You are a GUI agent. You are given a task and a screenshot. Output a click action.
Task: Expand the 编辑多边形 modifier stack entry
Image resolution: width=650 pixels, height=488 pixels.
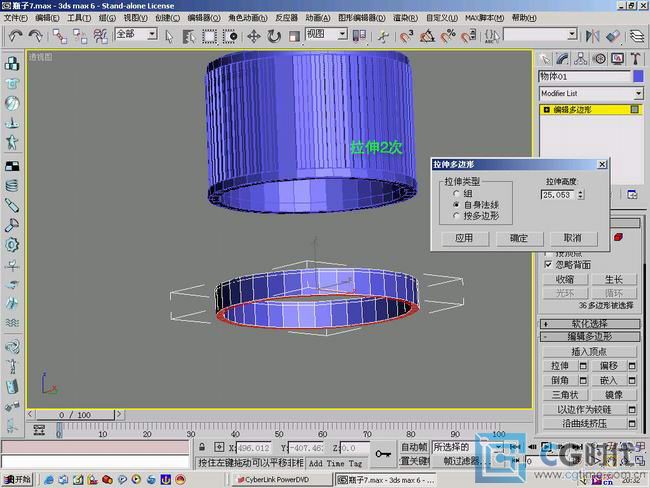(x=546, y=109)
